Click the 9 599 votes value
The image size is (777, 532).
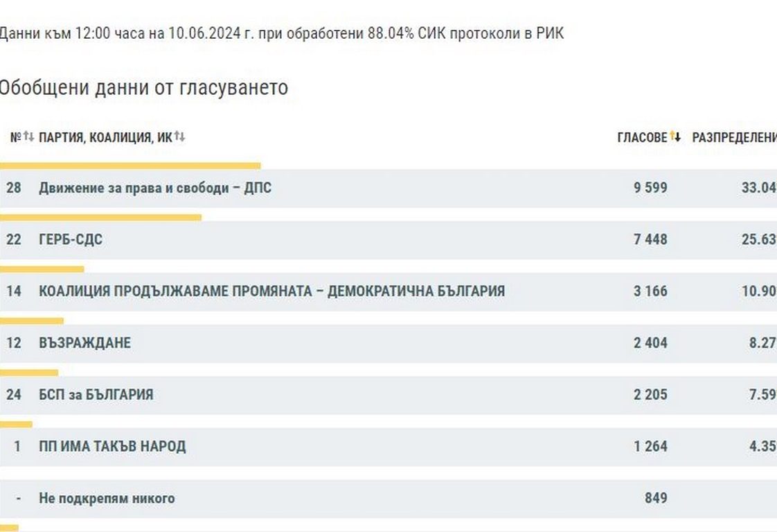[650, 188]
